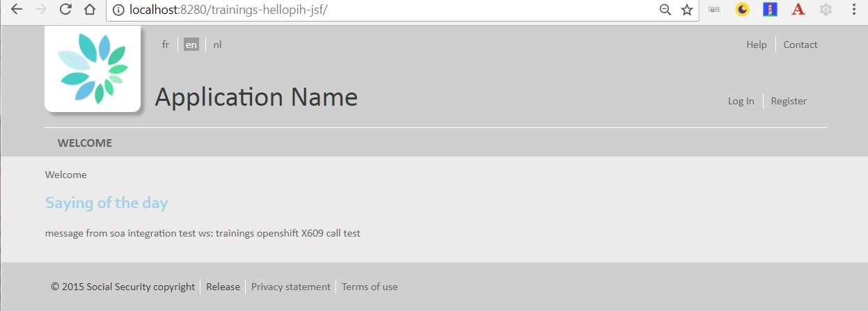868x311 pixels.
Task: Reload the page with the refresh icon
Action: pyautogui.click(x=65, y=10)
